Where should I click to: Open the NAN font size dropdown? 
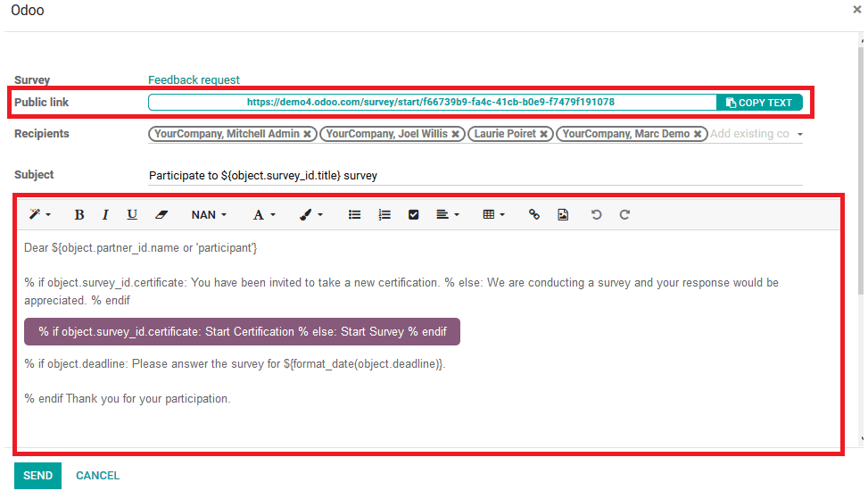click(x=209, y=215)
